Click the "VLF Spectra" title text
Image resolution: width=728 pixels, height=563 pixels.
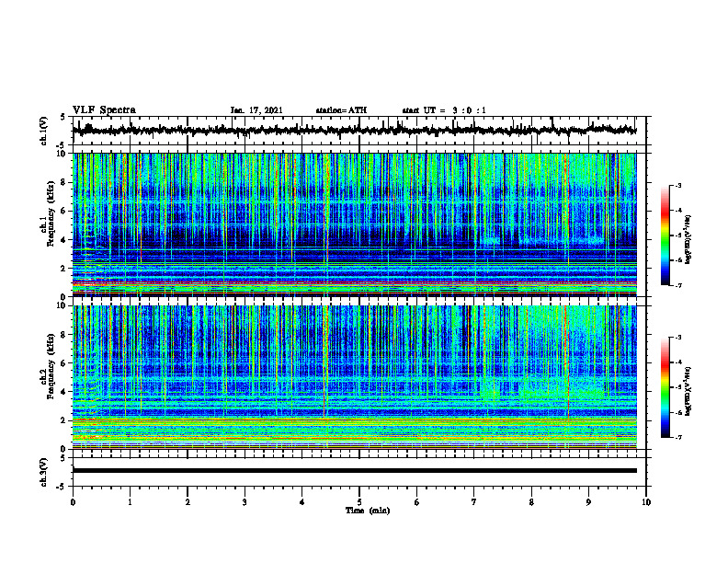pyautogui.click(x=104, y=110)
